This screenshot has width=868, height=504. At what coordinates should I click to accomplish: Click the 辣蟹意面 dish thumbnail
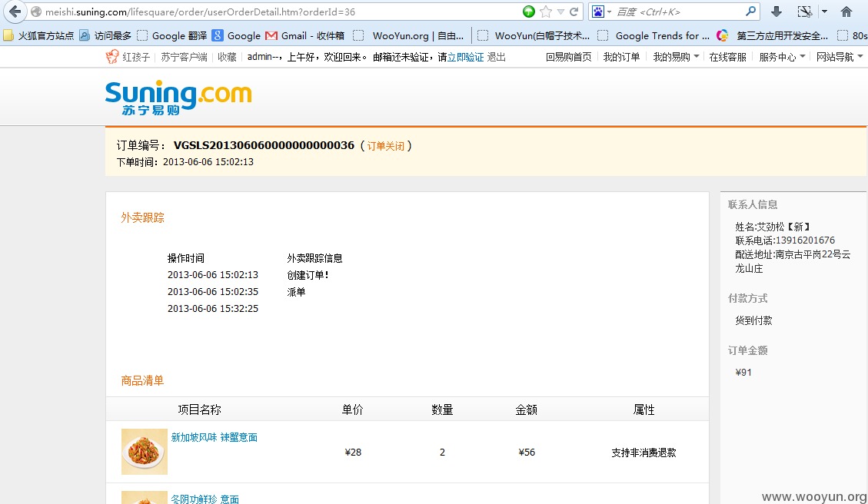point(145,452)
